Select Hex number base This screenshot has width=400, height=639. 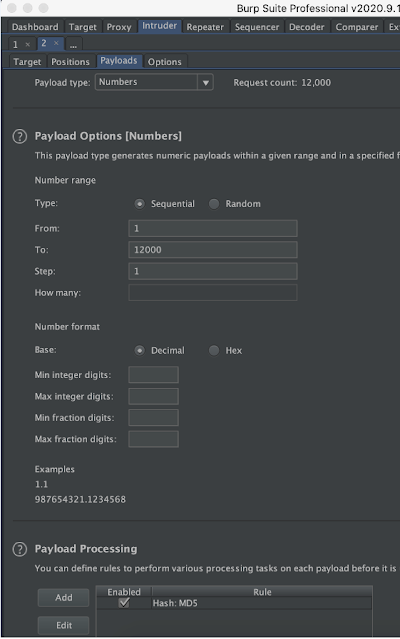click(x=214, y=350)
